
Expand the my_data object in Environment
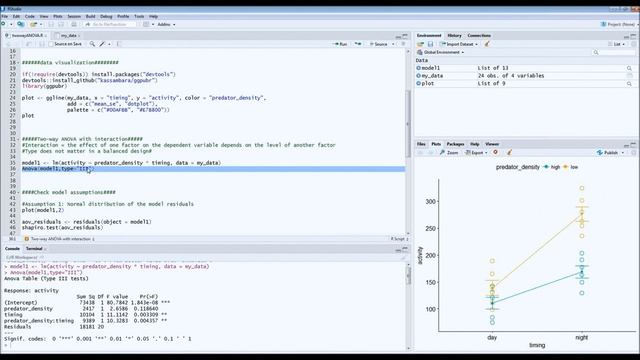tap(418, 76)
